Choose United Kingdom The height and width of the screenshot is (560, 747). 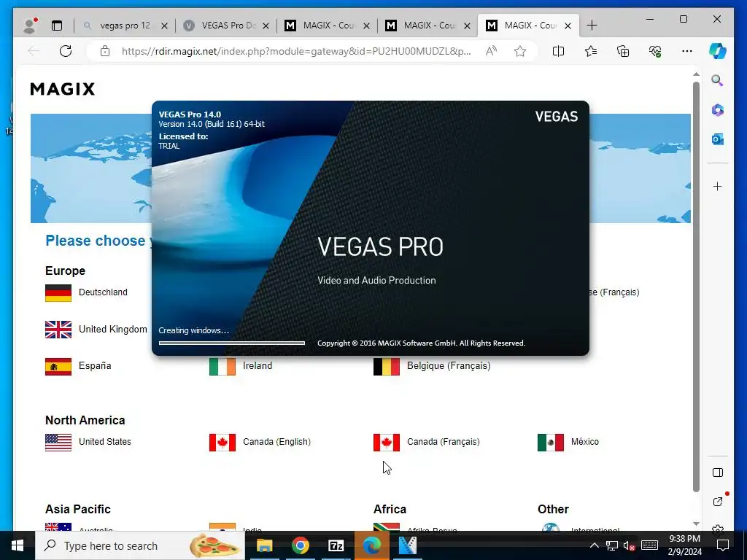[x=113, y=329]
